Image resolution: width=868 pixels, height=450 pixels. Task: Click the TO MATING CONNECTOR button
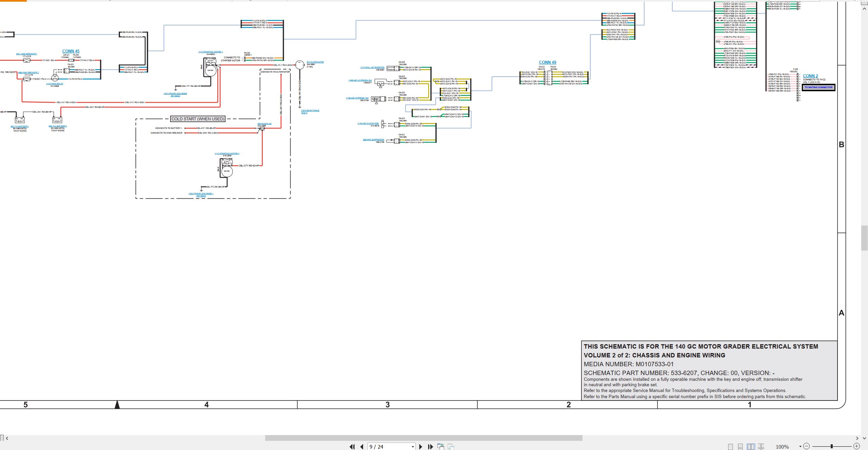(x=818, y=87)
